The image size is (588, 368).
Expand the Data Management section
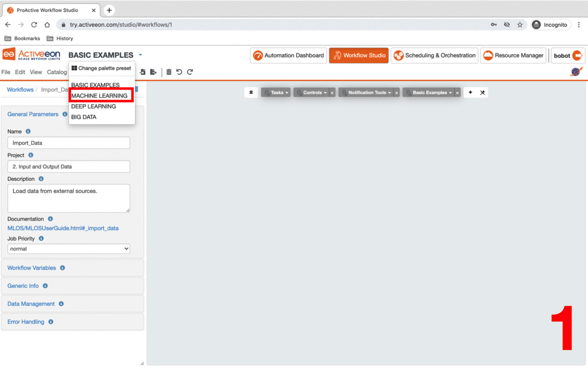point(31,304)
